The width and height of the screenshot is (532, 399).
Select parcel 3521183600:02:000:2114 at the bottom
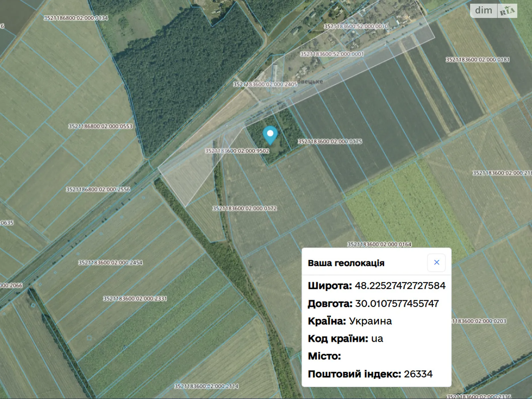pos(206,386)
